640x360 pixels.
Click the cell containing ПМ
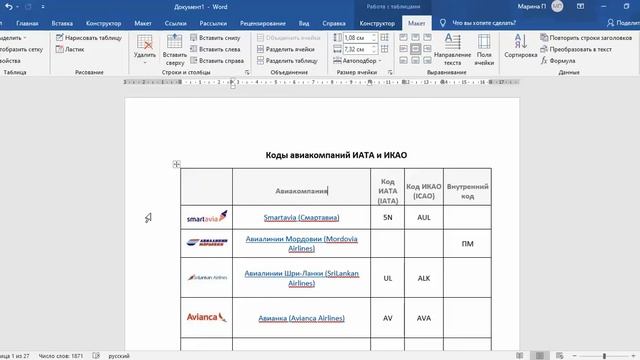coord(467,243)
